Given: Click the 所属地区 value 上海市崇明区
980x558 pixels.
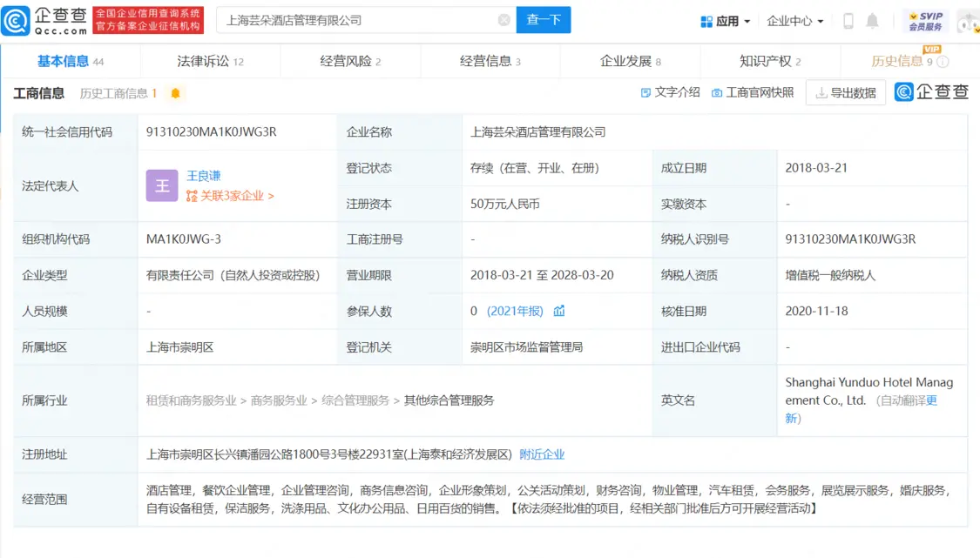Looking at the screenshot, I should coord(180,346).
